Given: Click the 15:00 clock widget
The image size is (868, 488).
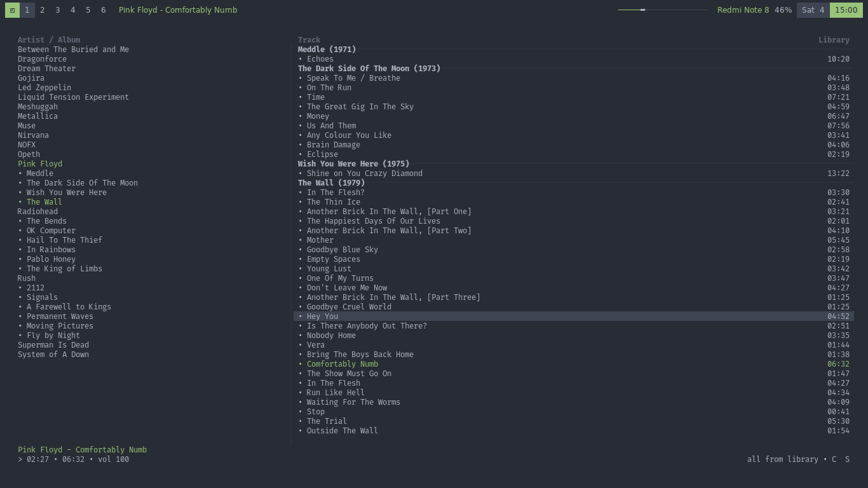Looking at the screenshot, I should (x=846, y=10).
